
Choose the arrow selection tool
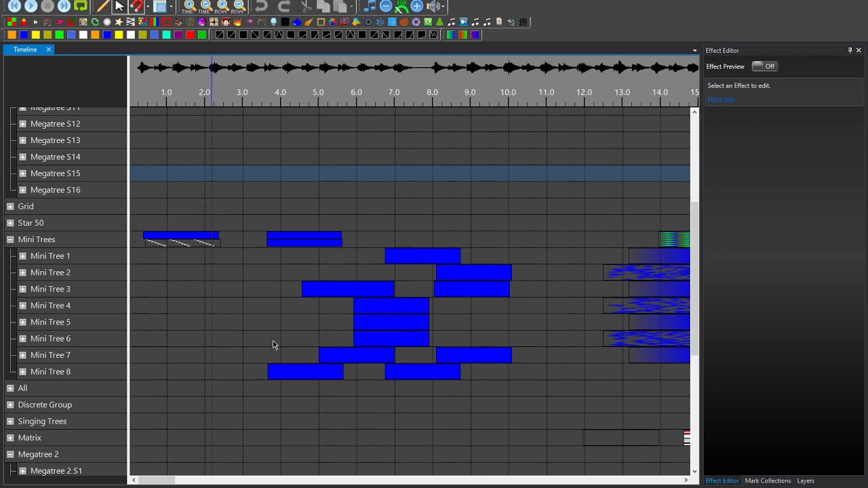119,6
